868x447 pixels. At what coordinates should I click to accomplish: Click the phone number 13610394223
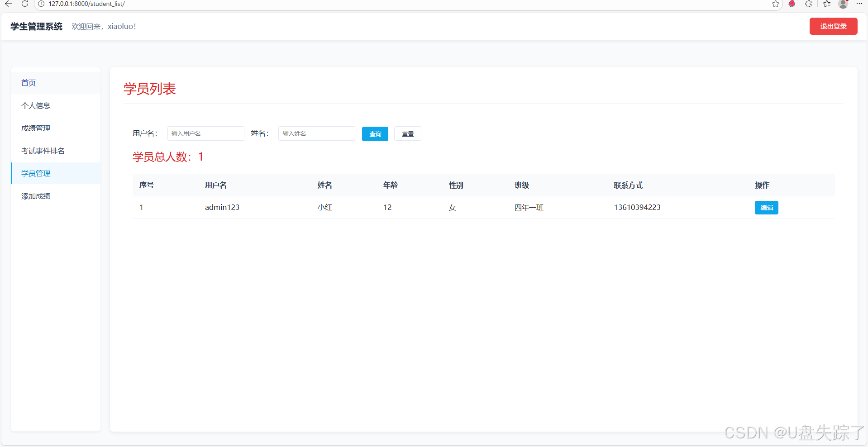(637, 207)
